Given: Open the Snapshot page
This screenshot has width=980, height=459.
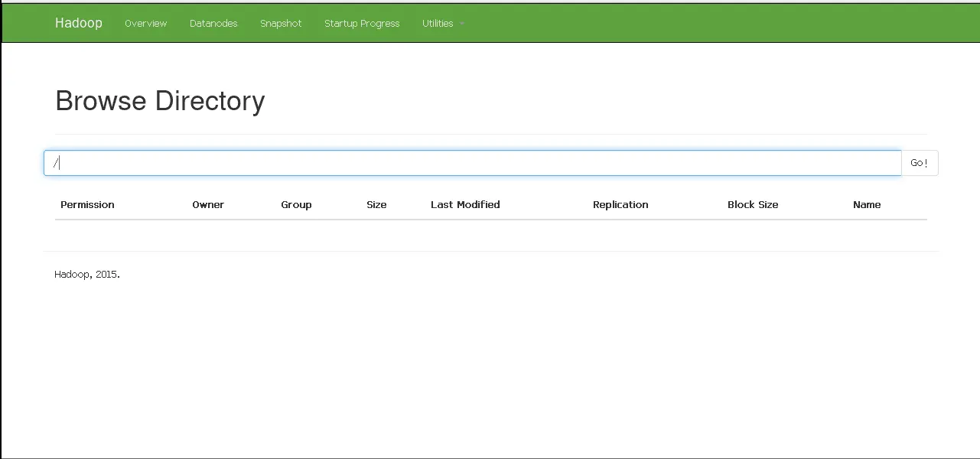Looking at the screenshot, I should pos(281,24).
